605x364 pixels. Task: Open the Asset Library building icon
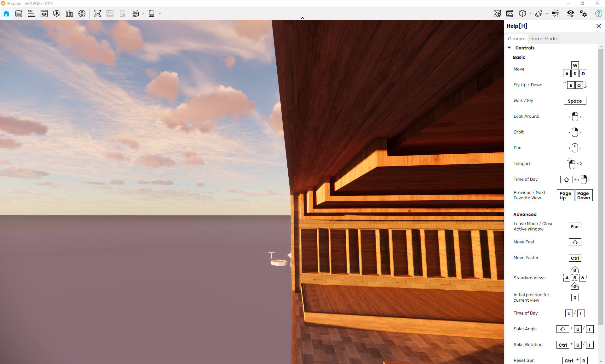click(x=69, y=14)
